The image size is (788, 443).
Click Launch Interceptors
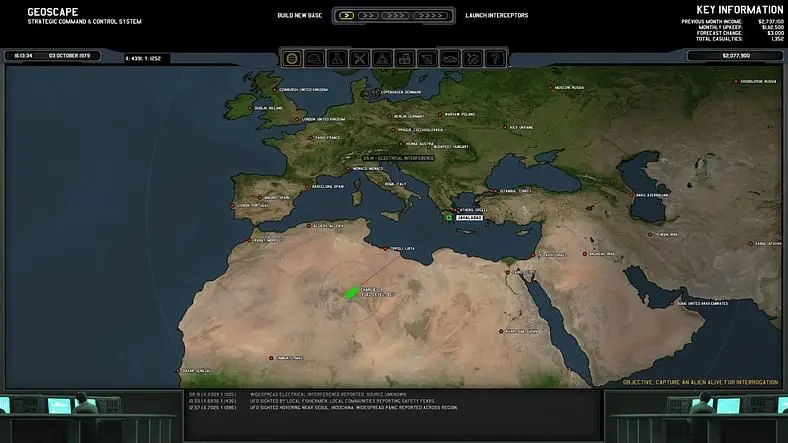497,16
